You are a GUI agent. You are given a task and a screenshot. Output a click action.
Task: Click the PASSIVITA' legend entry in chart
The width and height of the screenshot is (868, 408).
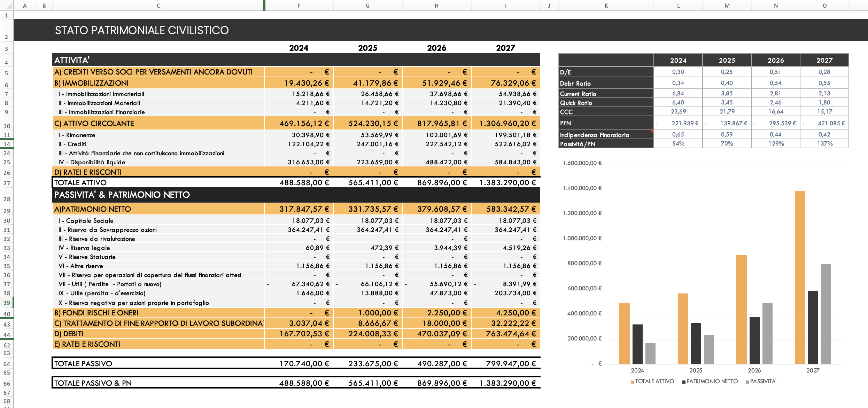coord(763,382)
